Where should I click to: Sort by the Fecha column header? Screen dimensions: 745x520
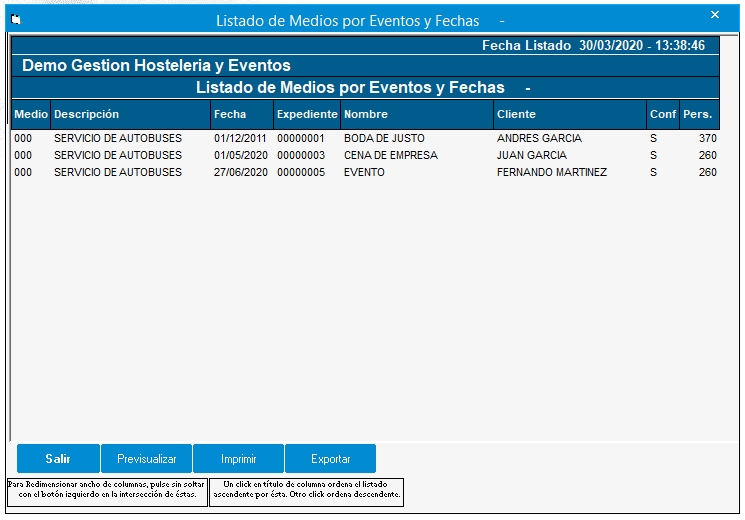pyautogui.click(x=241, y=114)
